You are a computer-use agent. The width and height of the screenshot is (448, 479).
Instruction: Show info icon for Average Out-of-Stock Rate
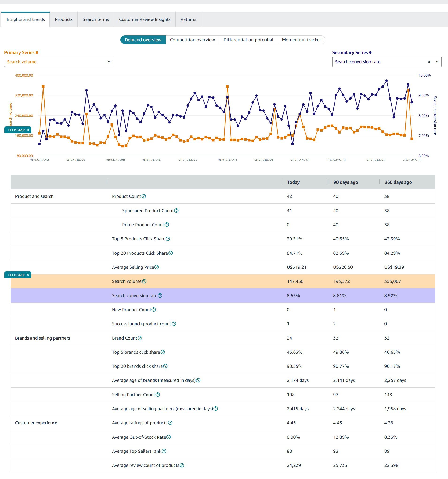point(169,437)
